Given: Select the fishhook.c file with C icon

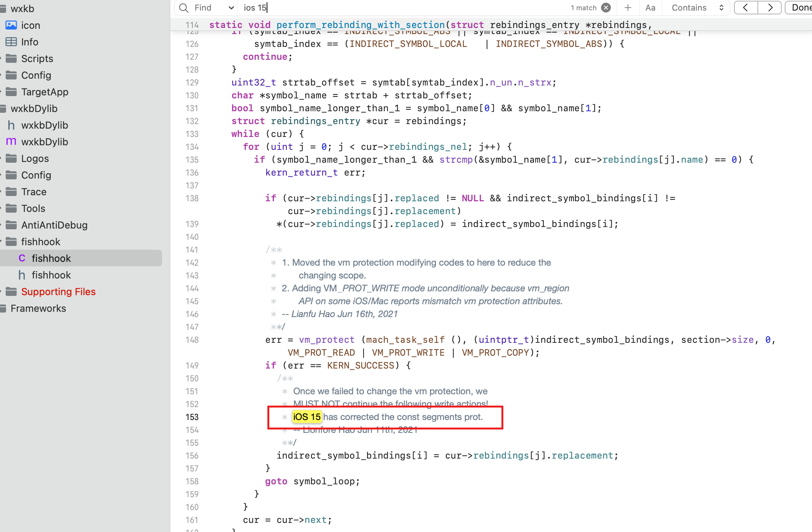Looking at the screenshot, I should [51, 258].
